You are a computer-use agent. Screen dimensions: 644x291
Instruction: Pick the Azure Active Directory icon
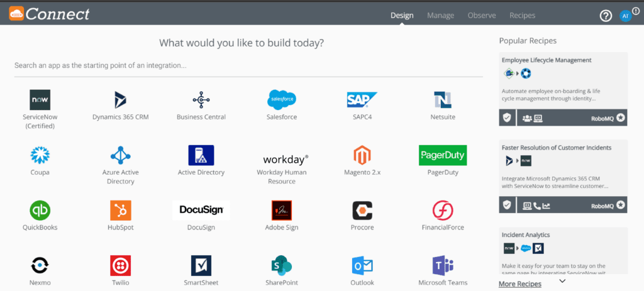click(120, 155)
